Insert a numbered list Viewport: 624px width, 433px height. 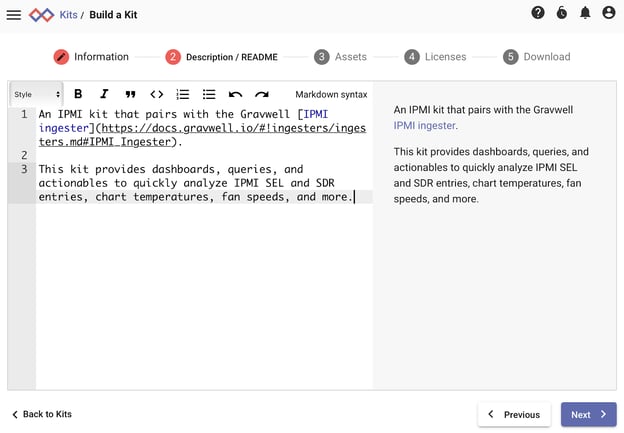click(183, 94)
